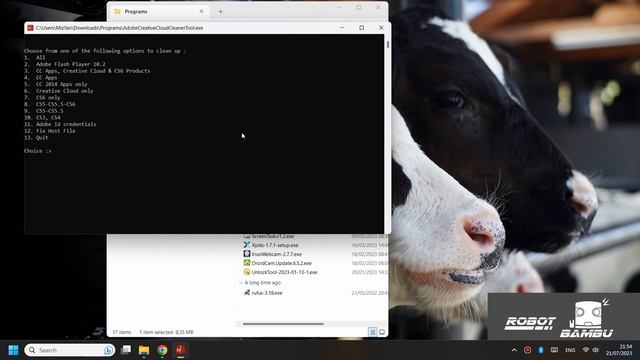Show hidden system tray icons

tap(514, 350)
